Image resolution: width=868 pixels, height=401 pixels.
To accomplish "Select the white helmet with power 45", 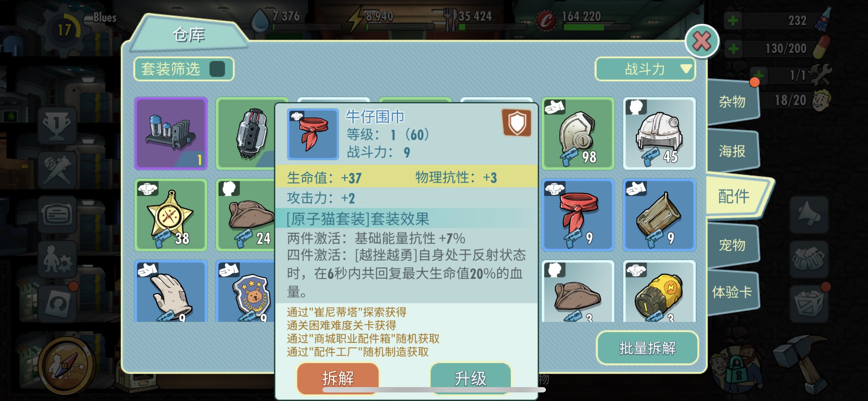I will pos(659,133).
